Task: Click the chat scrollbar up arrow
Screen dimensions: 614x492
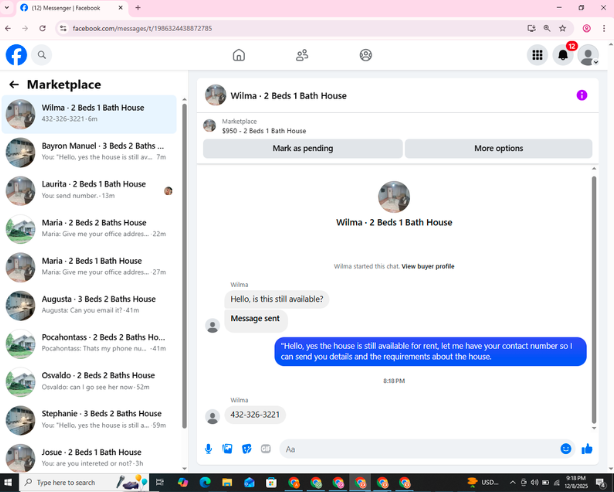Action: point(594,169)
